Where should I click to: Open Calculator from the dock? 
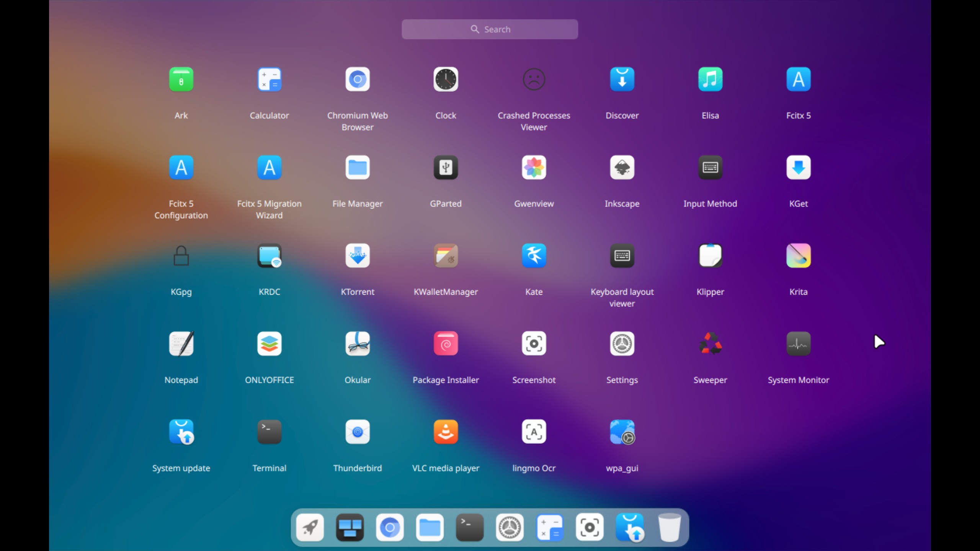550,527
